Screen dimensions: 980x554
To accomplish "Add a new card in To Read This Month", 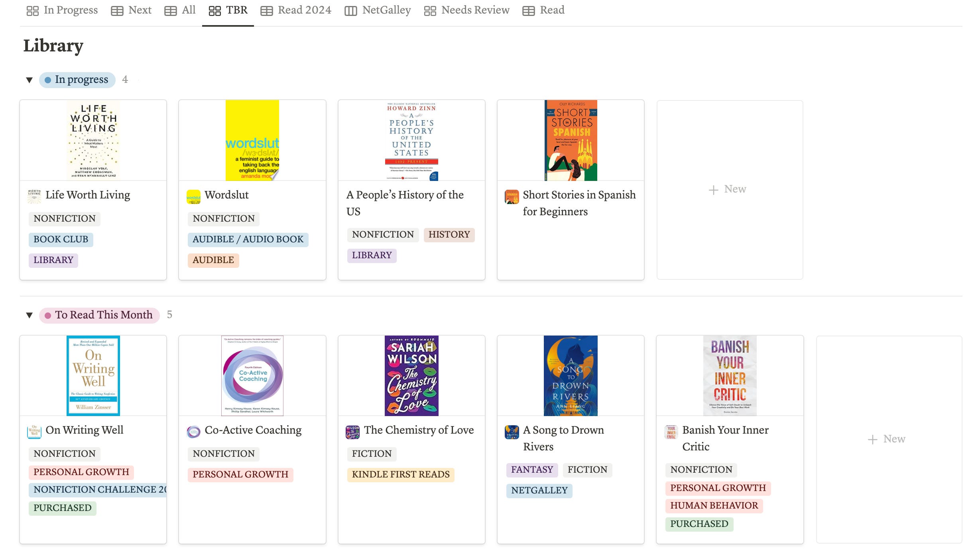I will tap(888, 439).
